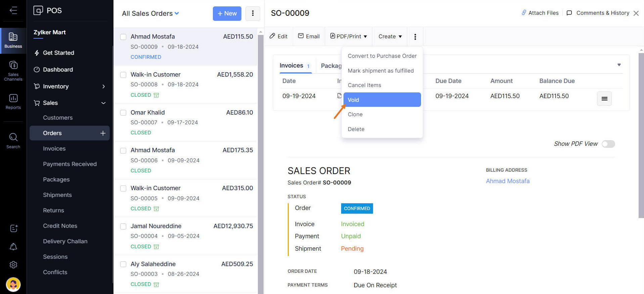Open the notifications bell icon

click(x=13, y=247)
